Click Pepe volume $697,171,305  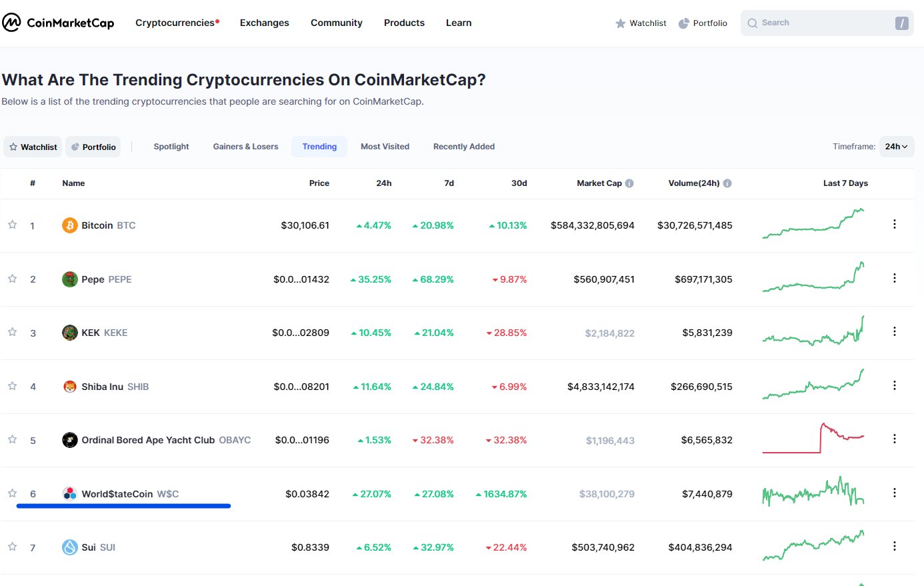pyautogui.click(x=703, y=279)
